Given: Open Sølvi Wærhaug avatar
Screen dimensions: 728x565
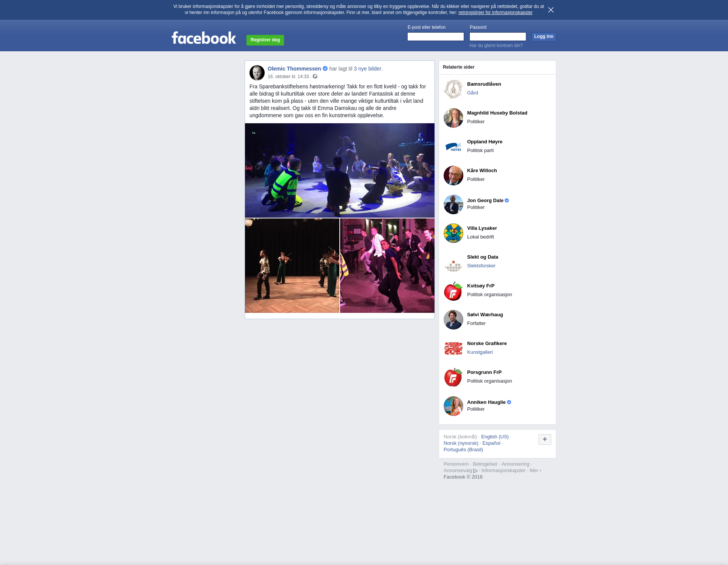Looking at the screenshot, I should coord(453,320).
